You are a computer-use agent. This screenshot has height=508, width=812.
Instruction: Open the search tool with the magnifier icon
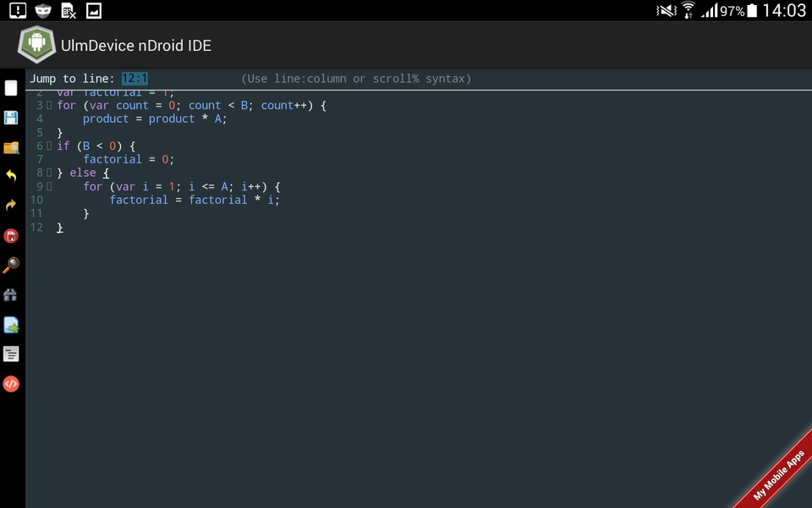tap(11, 266)
